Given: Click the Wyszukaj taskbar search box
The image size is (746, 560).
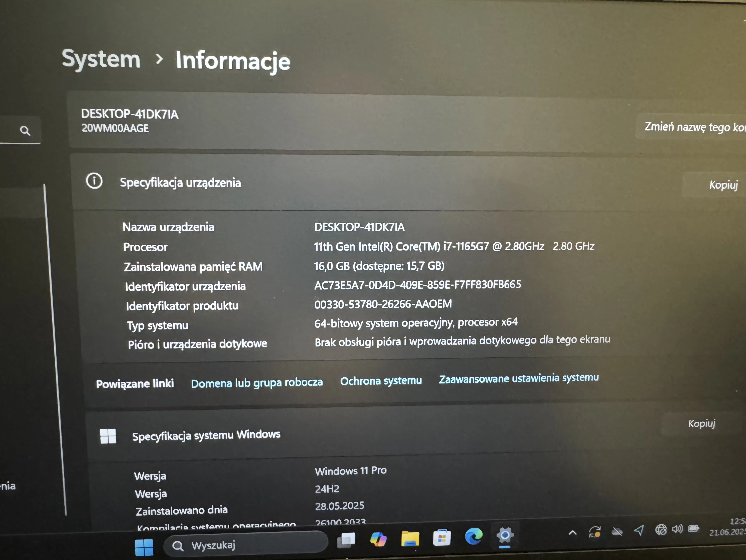Looking at the screenshot, I should click(x=246, y=544).
